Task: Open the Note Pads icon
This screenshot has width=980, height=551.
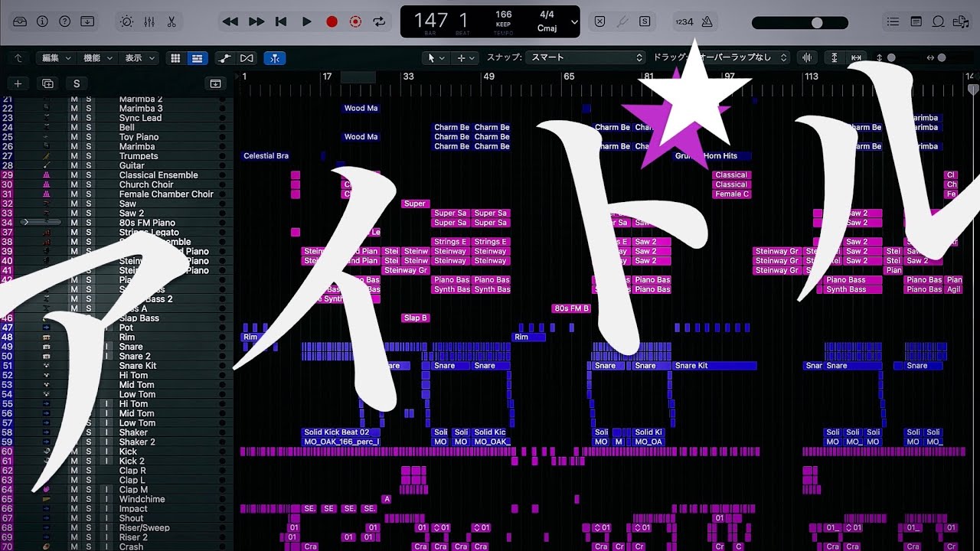Action: (916, 22)
